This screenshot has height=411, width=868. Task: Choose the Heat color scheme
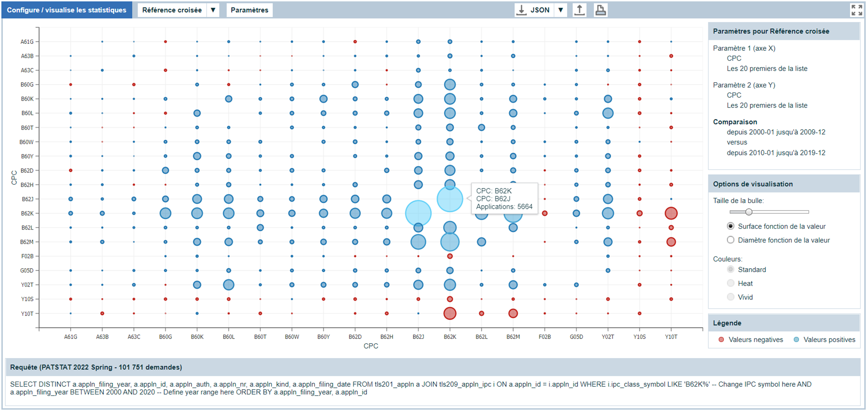click(x=731, y=283)
